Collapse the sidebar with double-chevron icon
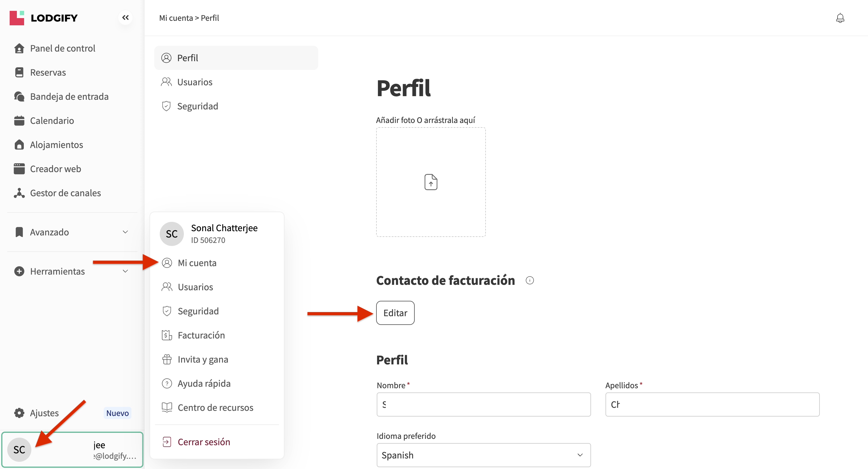 [x=125, y=17]
